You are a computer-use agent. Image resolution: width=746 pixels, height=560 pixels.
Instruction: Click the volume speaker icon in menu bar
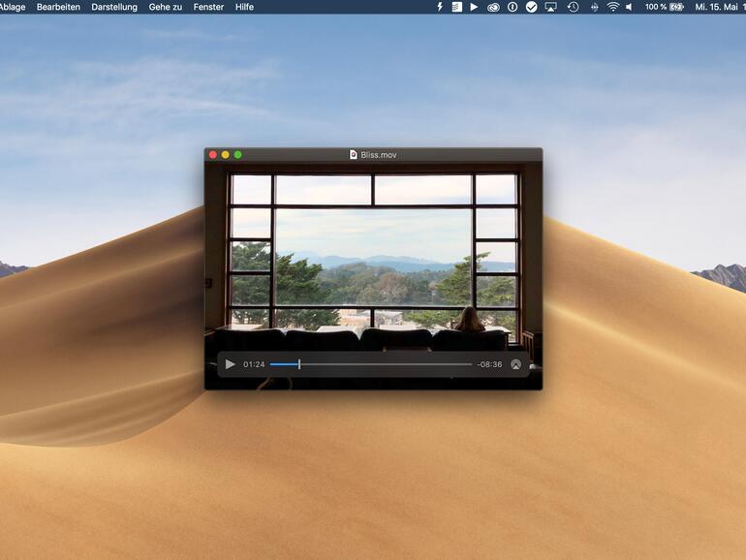click(629, 7)
